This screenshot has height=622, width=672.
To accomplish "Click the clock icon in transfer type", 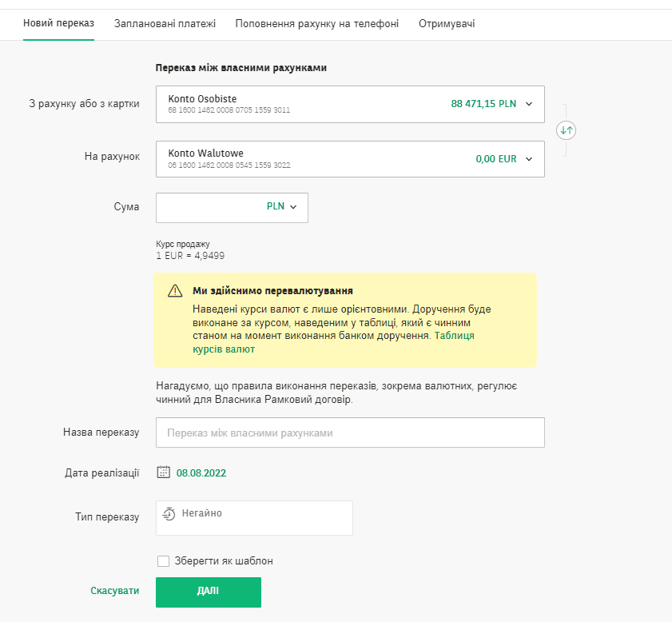I will point(169,514).
